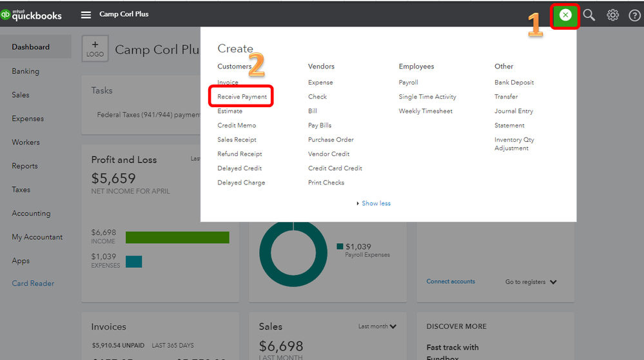
Task: Click the help question mark icon
Action: point(634,15)
